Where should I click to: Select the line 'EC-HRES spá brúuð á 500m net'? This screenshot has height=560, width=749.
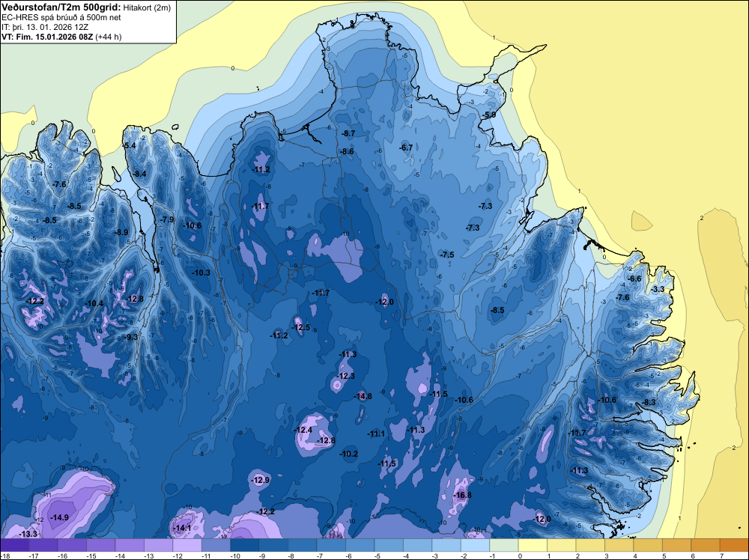coord(61,18)
